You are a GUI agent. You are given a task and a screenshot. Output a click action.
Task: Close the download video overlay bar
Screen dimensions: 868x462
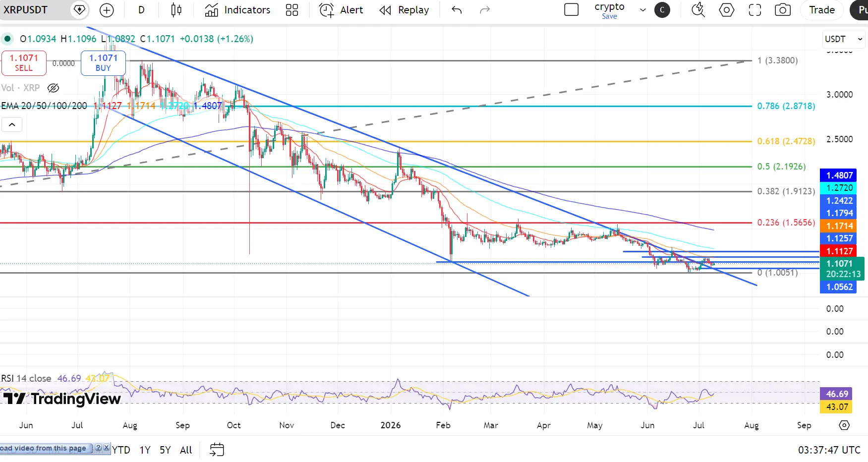106,448
